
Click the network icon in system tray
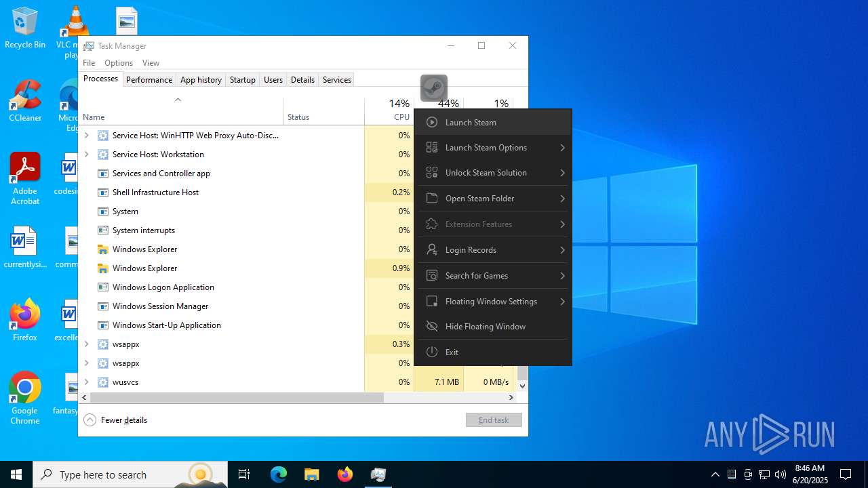[x=764, y=474]
